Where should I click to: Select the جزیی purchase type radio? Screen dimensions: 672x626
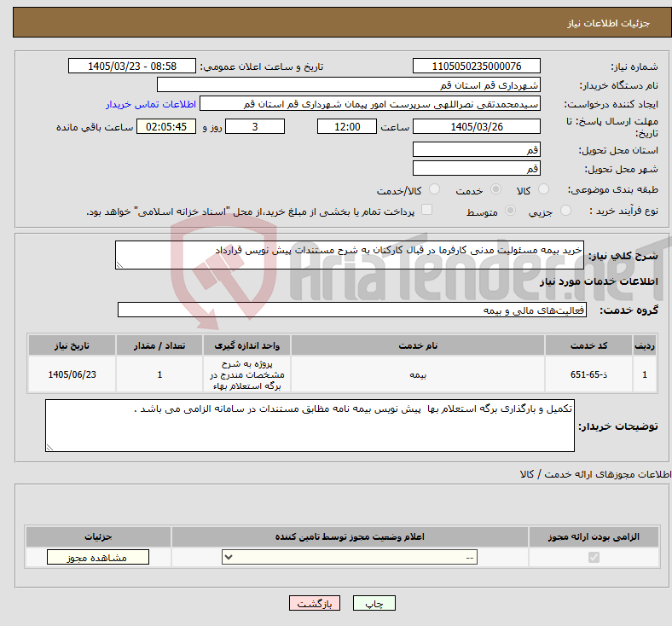coord(565,211)
